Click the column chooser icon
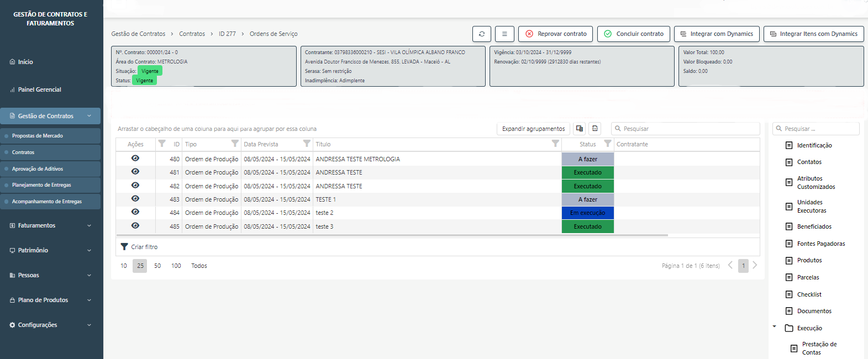The height and width of the screenshot is (359, 868). pos(579,129)
